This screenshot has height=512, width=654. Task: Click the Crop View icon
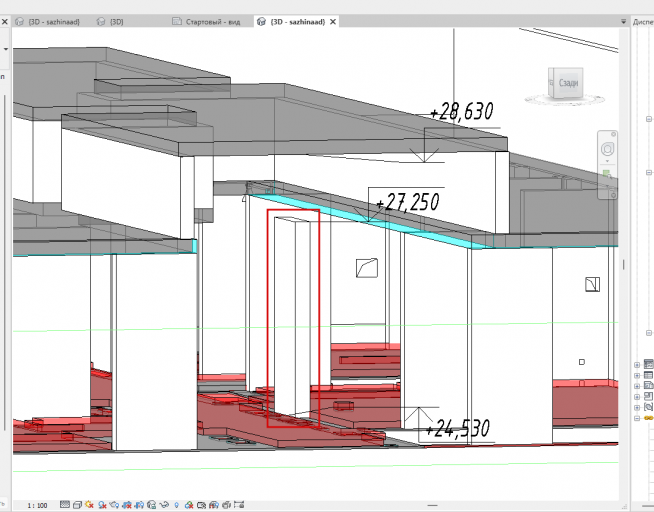coord(127,505)
